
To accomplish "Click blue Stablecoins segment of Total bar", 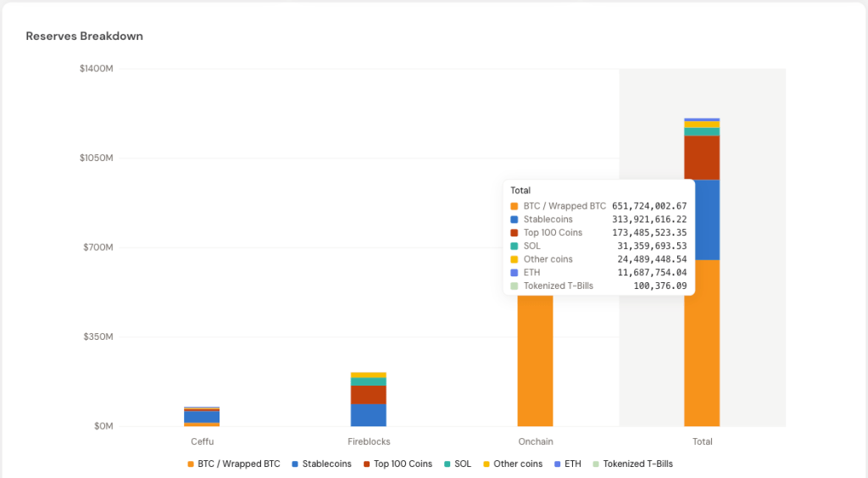I will [x=702, y=220].
